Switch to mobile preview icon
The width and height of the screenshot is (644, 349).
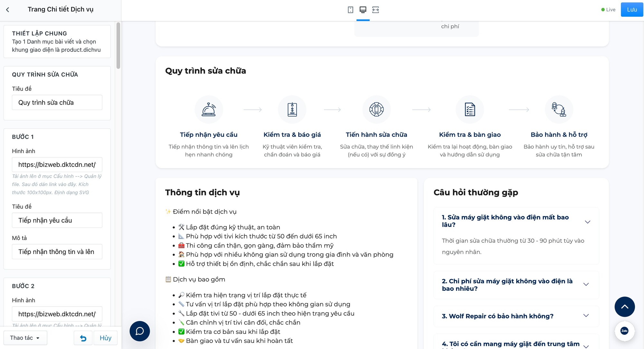pyautogui.click(x=351, y=10)
